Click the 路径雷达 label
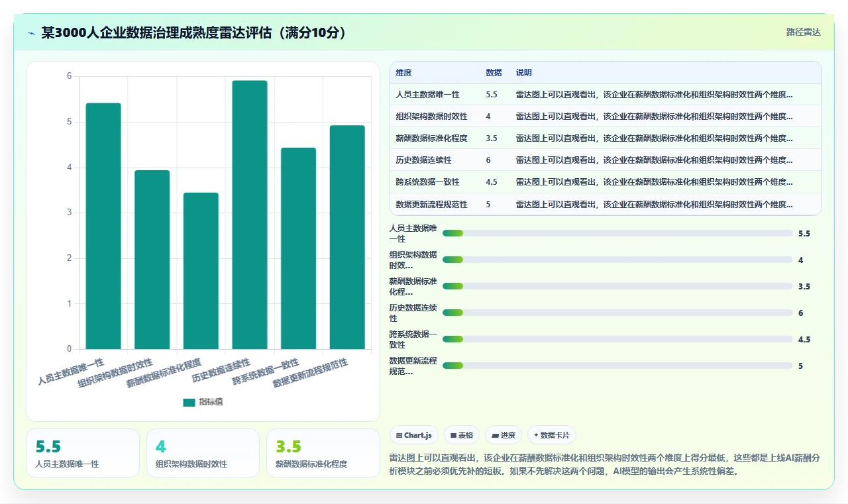The image size is (848, 504). [x=803, y=32]
